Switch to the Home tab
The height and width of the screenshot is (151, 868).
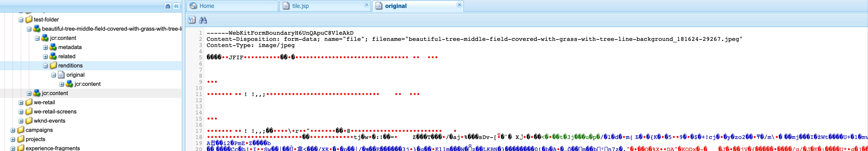coord(232,6)
